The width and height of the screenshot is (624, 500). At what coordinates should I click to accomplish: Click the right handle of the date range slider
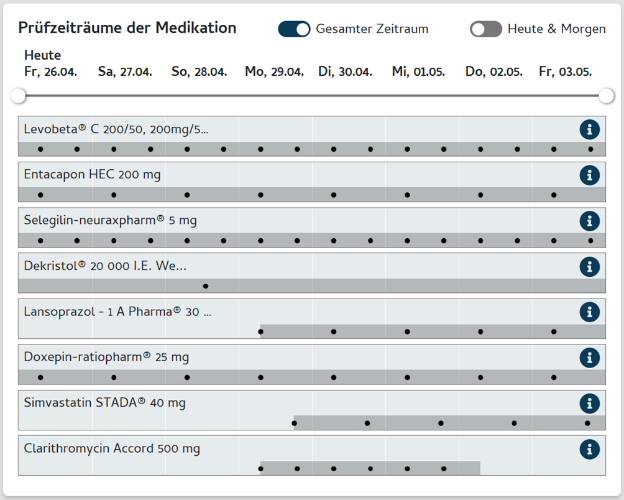606,96
